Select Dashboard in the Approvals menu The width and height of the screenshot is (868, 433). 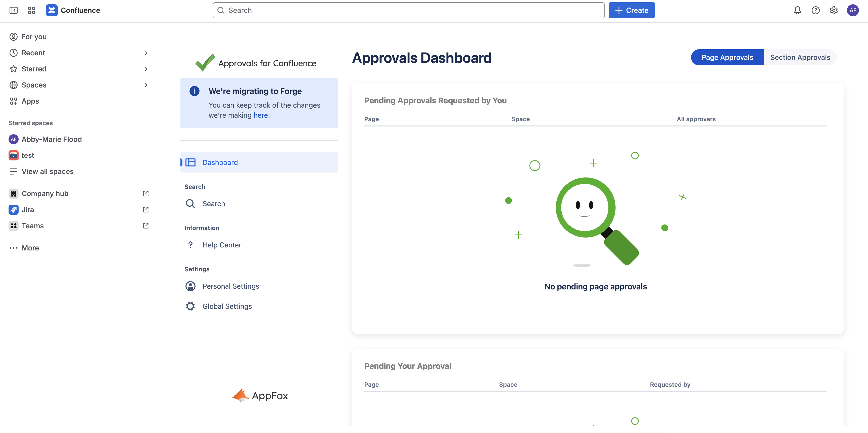point(220,162)
